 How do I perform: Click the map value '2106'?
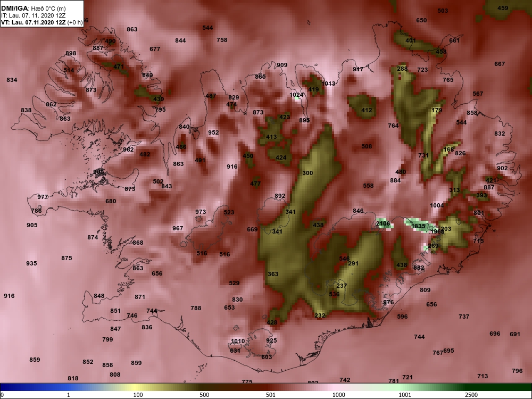click(x=383, y=223)
